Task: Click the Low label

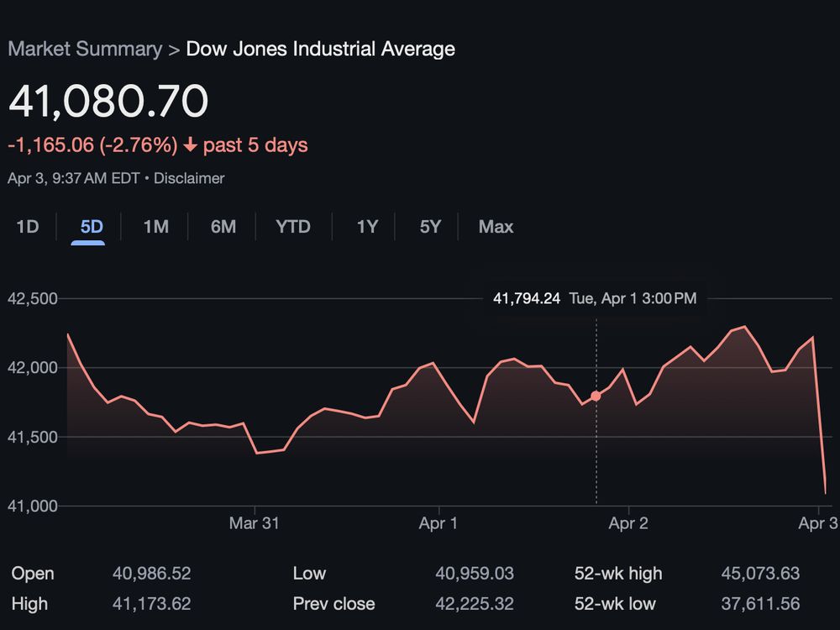Action: [309, 573]
